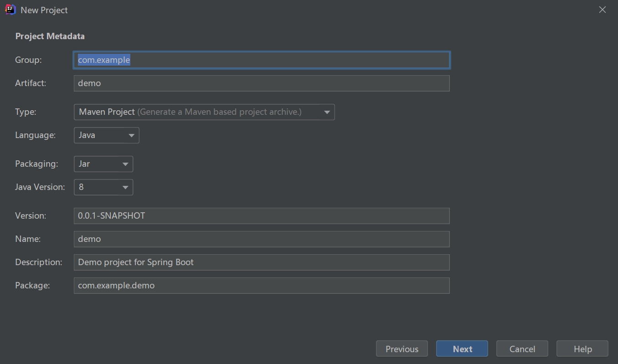618x364 pixels.
Task: Select the Name input field
Action: (x=262, y=239)
